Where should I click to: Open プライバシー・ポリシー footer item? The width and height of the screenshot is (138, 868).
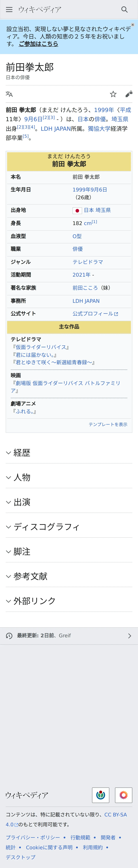33,837
